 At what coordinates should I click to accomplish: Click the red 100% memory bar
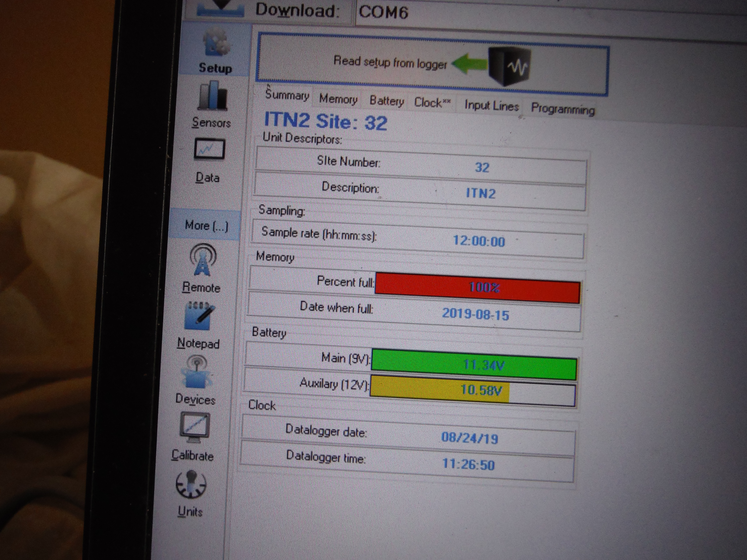(478, 288)
